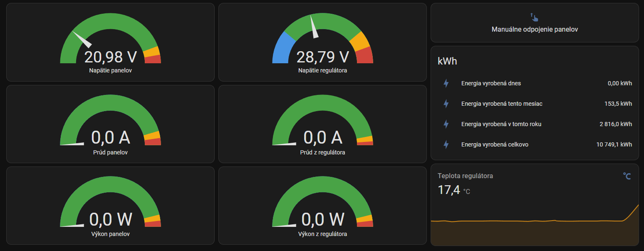Open the Manuálne odpojenie panelov button
This screenshot has height=251, width=644.
[x=535, y=22]
